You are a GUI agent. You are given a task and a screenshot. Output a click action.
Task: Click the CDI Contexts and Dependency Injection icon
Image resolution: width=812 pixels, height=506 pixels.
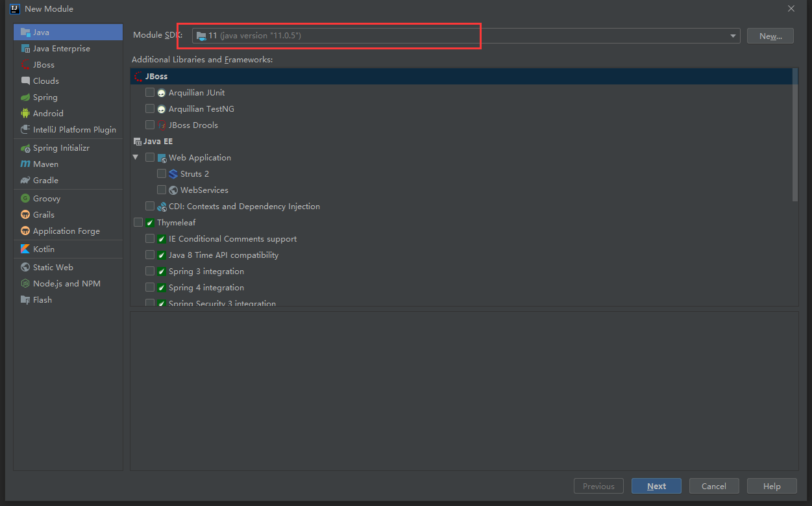pyautogui.click(x=162, y=207)
